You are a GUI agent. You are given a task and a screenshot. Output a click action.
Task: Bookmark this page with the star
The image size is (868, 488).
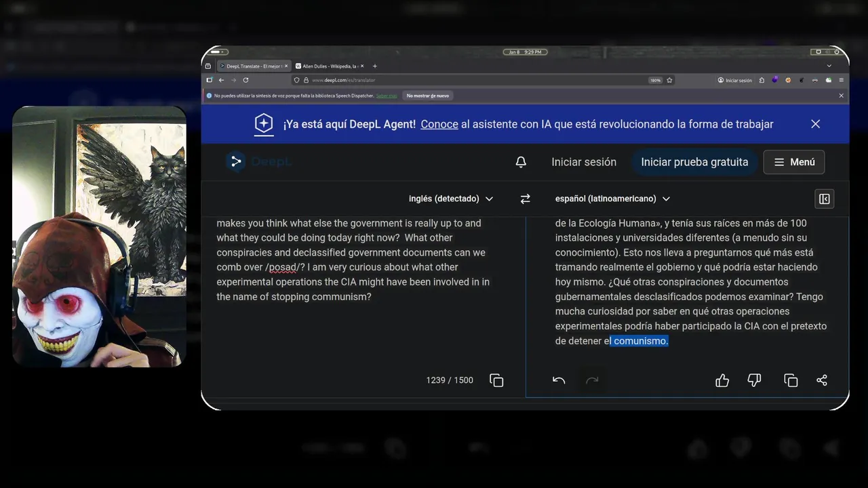pos(669,80)
